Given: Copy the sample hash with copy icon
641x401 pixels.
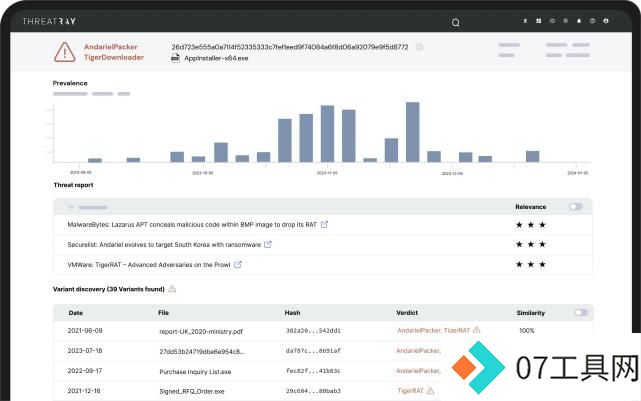Looking at the screenshot, I should [419, 47].
